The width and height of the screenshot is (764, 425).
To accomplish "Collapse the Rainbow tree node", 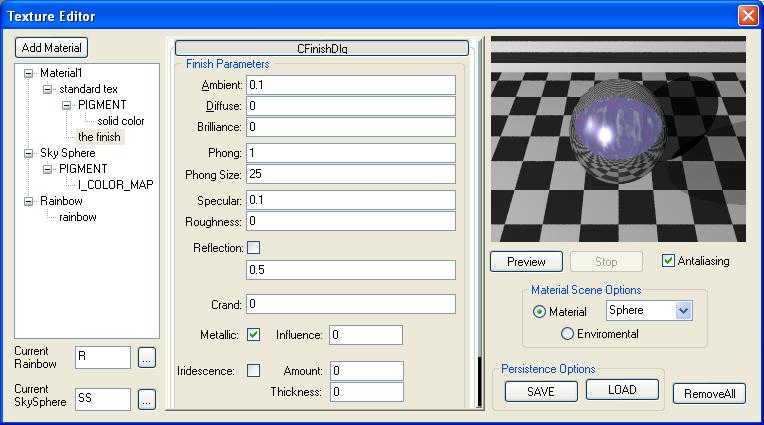I will pos(29,201).
